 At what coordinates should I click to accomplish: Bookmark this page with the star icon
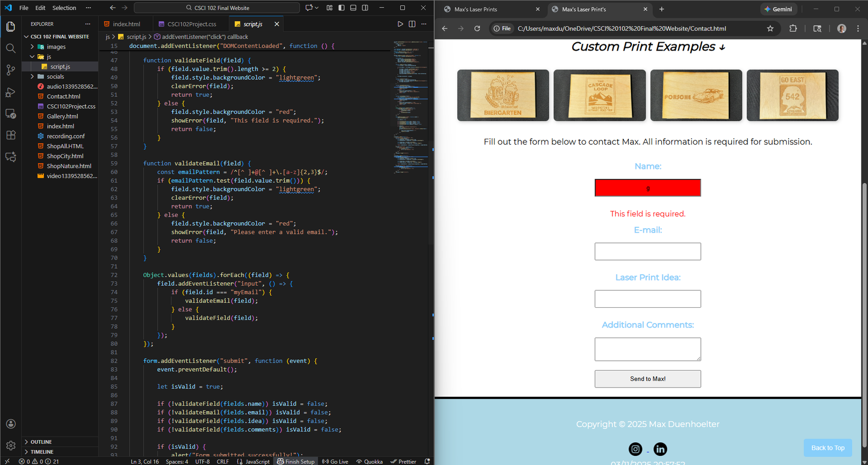[770, 29]
